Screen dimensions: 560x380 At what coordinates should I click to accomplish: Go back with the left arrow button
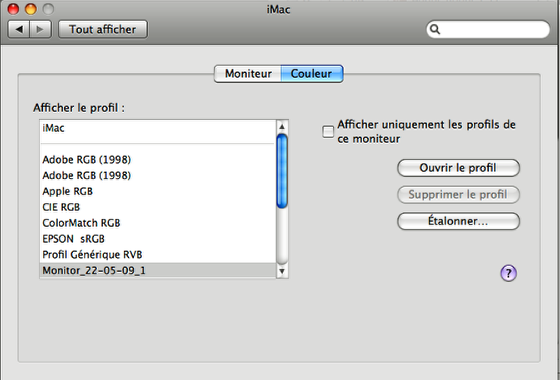click(x=19, y=29)
